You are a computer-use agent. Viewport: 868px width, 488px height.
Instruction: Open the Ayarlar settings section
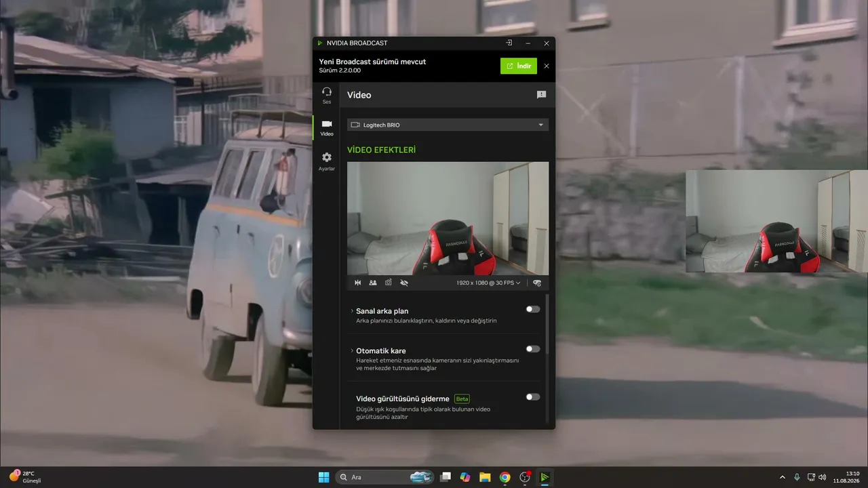[327, 161]
